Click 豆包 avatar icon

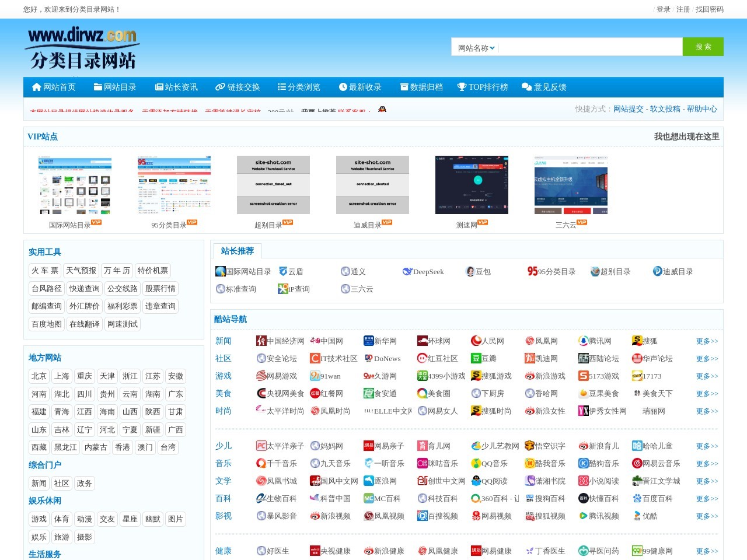[x=470, y=271]
